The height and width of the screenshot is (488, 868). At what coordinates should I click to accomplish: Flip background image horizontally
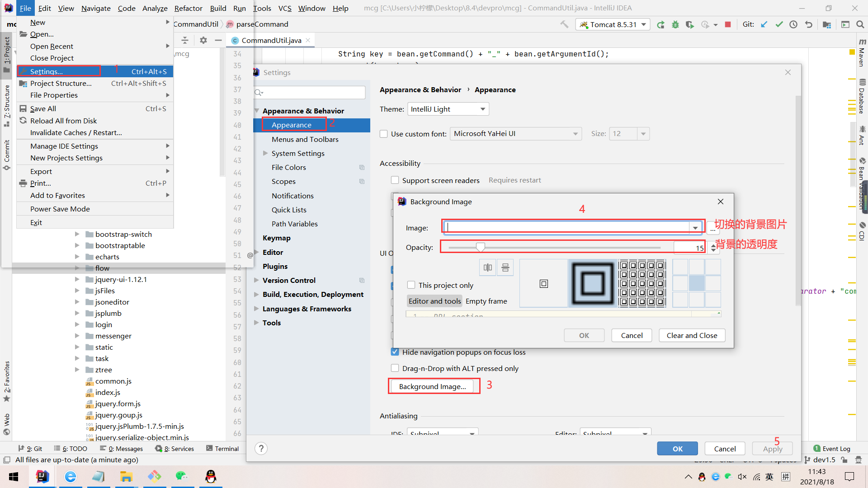tap(487, 267)
